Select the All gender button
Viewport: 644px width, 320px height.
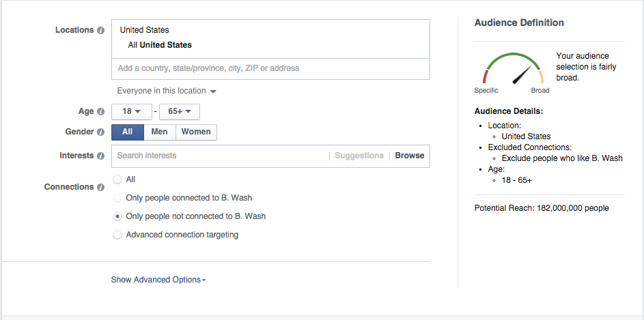(128, 132)
